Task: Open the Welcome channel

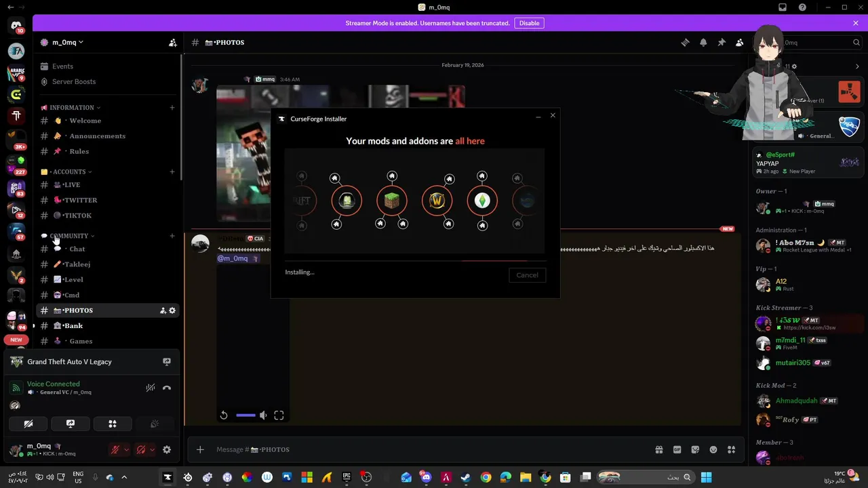Action: [107, 121]
